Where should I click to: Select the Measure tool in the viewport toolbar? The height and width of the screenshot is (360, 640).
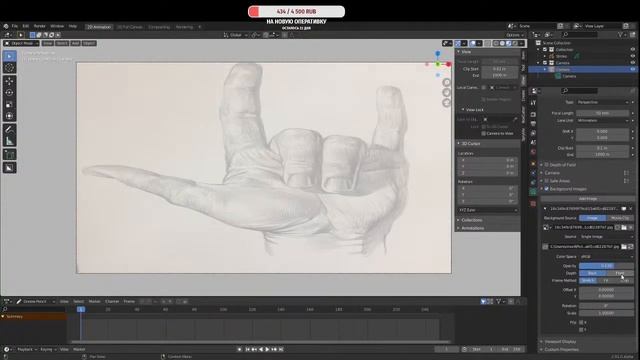[9, 141]
